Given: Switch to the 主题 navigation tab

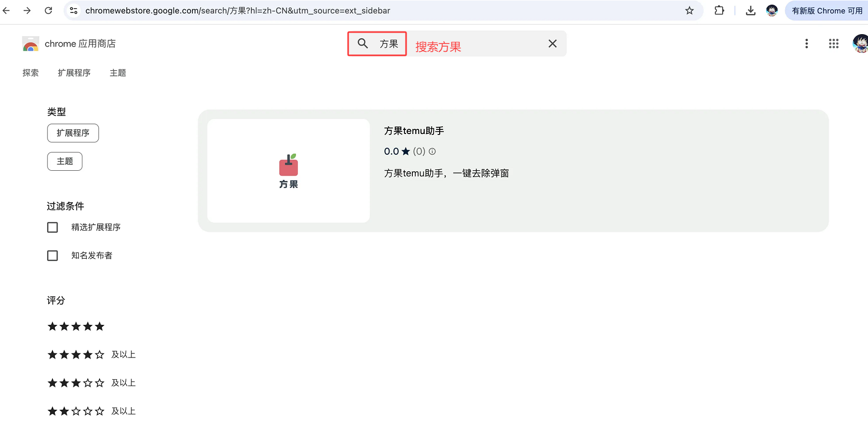Looking at the screenshot, I should (x=118, y=73).
